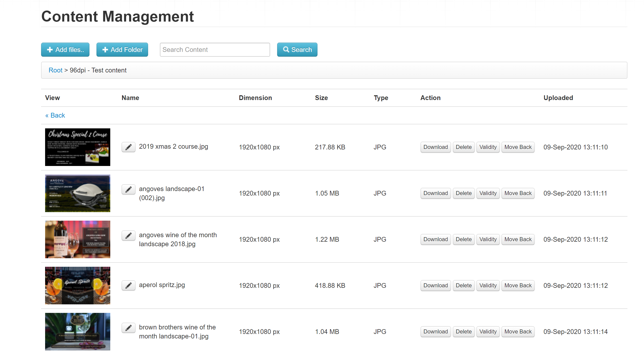Viewport: 644px width, 353px height.
Task: Download brown brothers wine of the month image
Action: tap(435, 332)
